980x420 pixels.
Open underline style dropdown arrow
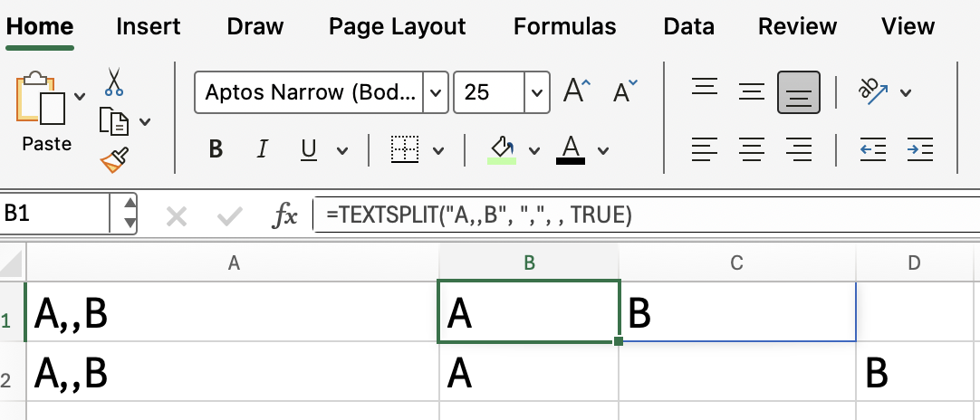[341, 150]
